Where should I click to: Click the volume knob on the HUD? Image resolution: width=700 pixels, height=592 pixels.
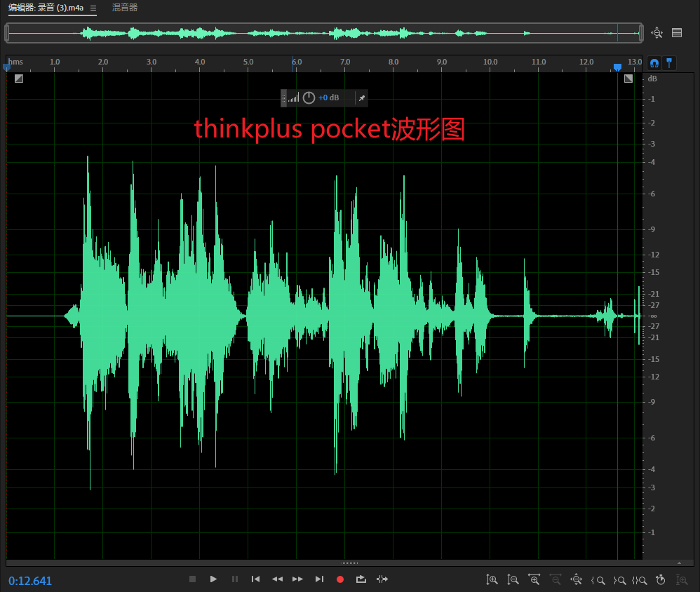point(309,97)
